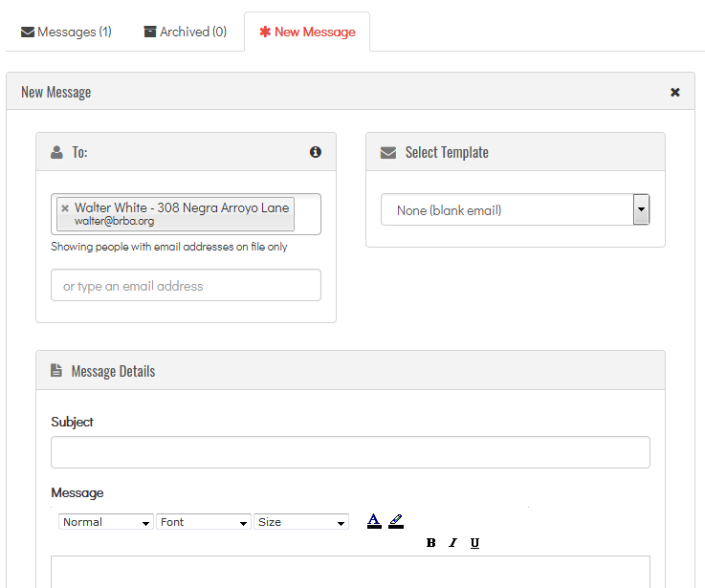This screenshot has height=588, width=705.
Task: Expand the Font dropdown
Action: [204, 522]
